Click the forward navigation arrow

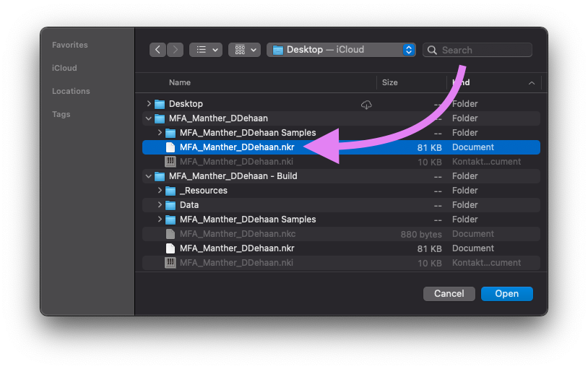176,50
